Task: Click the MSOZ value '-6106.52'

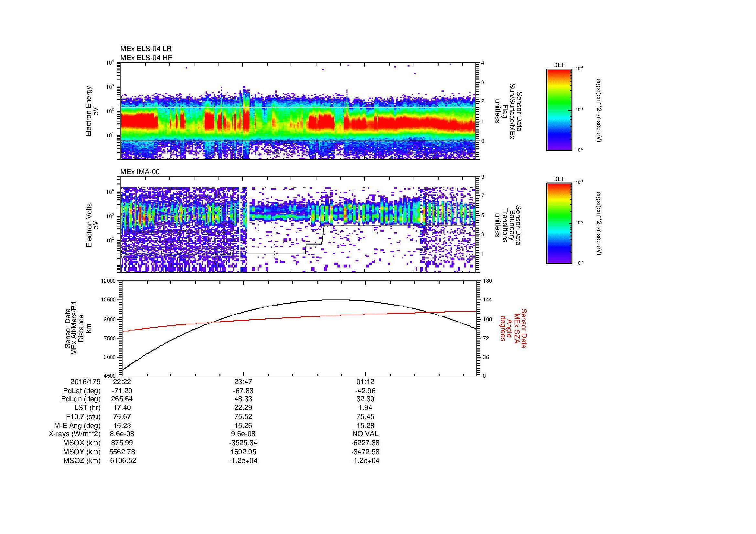Action: pyautogui.click(x=122, y=461)
